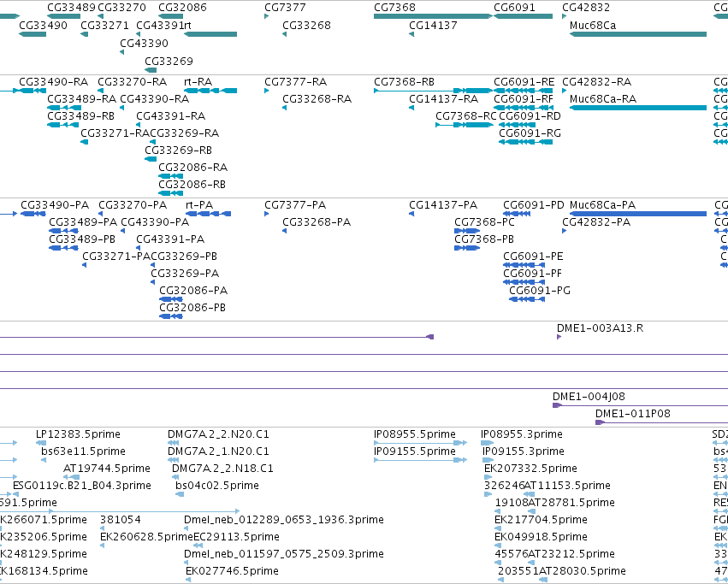
Task: Click the CG6091-PD protein label
Action: (x=534, y=204)
